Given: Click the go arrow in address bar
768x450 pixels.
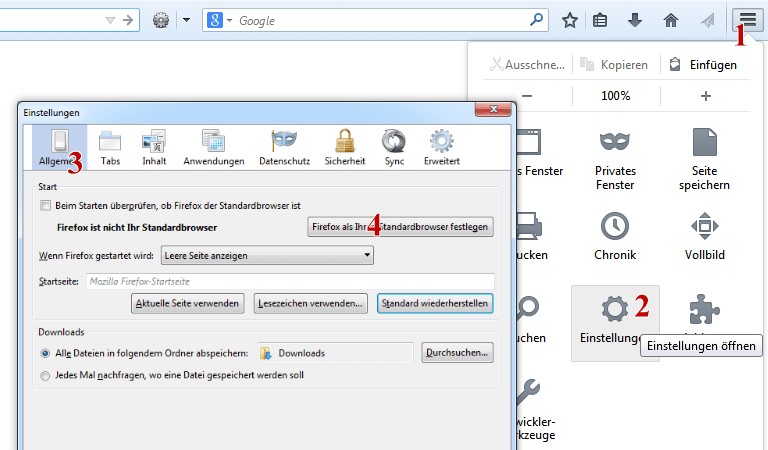Looking at the screenshot, I should pyautogui.click(x=128, y=20).
